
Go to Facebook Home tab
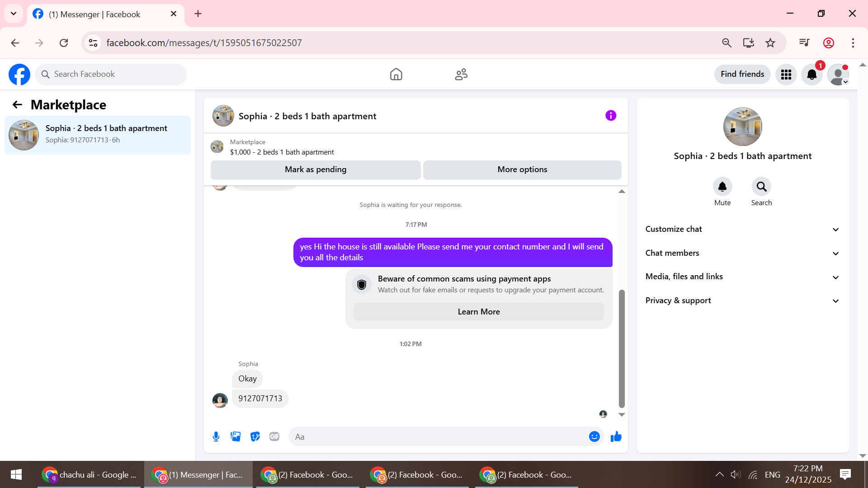click(x=396, y=74)
